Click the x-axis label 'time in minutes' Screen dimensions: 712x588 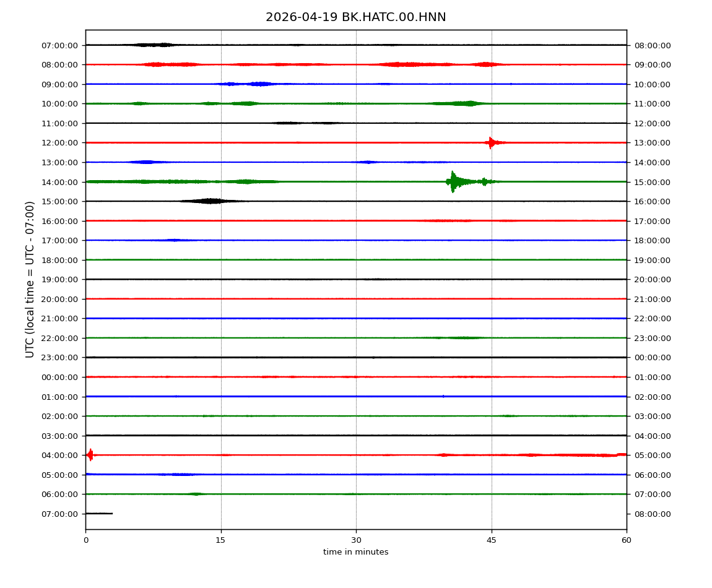(355, 552)
